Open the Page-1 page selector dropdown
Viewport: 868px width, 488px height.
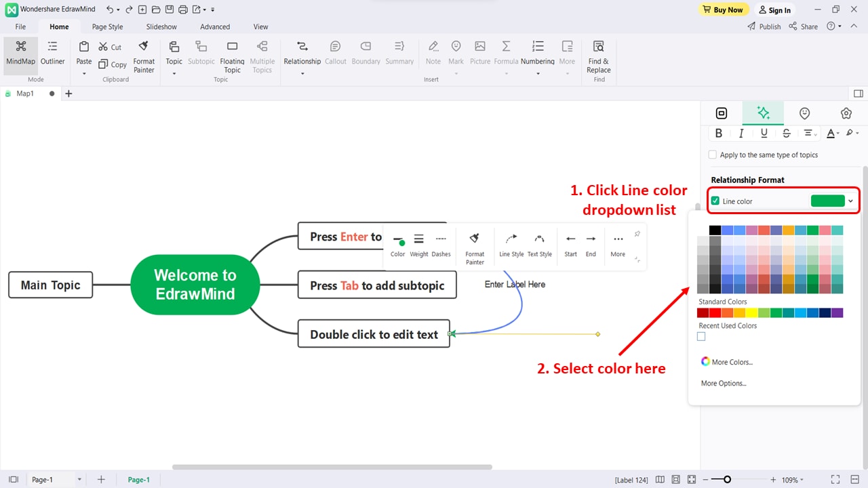tap(79, 480)
